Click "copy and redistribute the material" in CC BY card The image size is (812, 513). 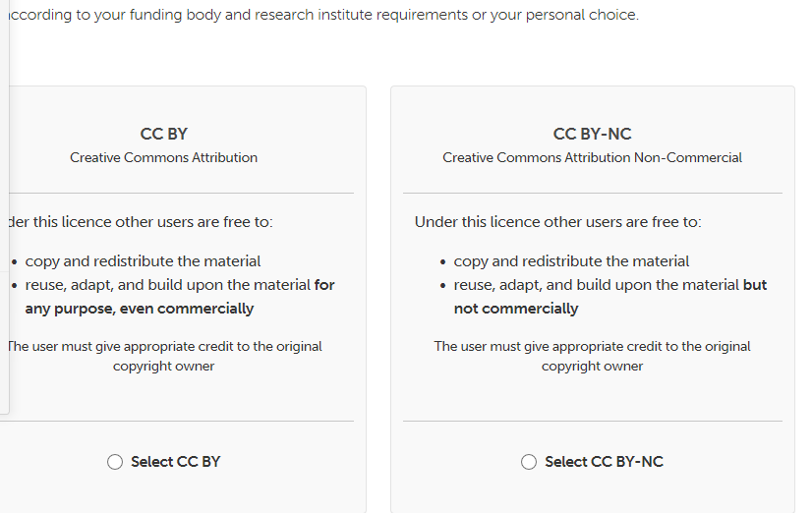[x=143, y=261]
